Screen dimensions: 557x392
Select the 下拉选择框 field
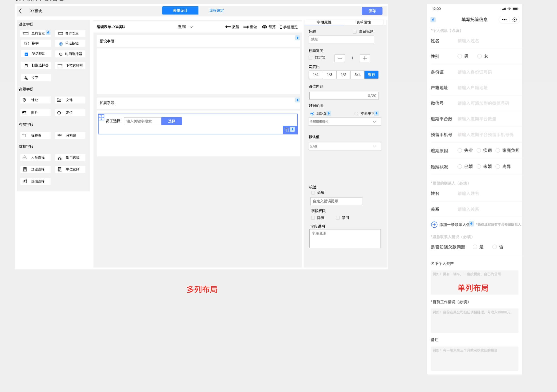coord(70,65)
